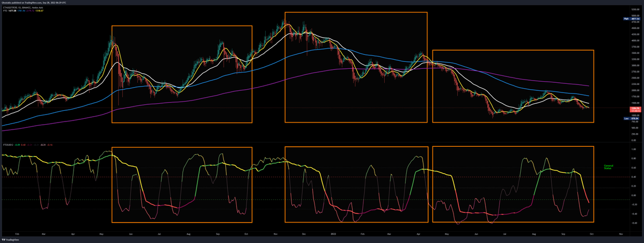
Task: Click the 2000.00 price scale value
Action: [x=634, y=90]
